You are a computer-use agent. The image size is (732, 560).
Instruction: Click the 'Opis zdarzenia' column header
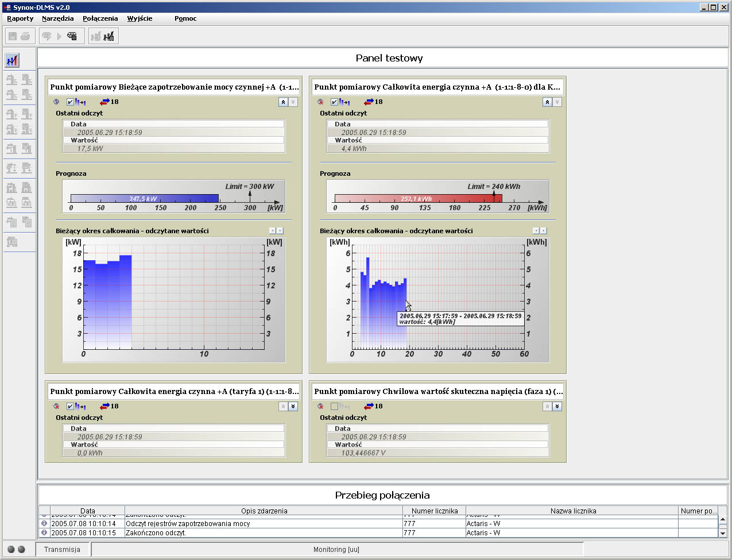(264, 511)
